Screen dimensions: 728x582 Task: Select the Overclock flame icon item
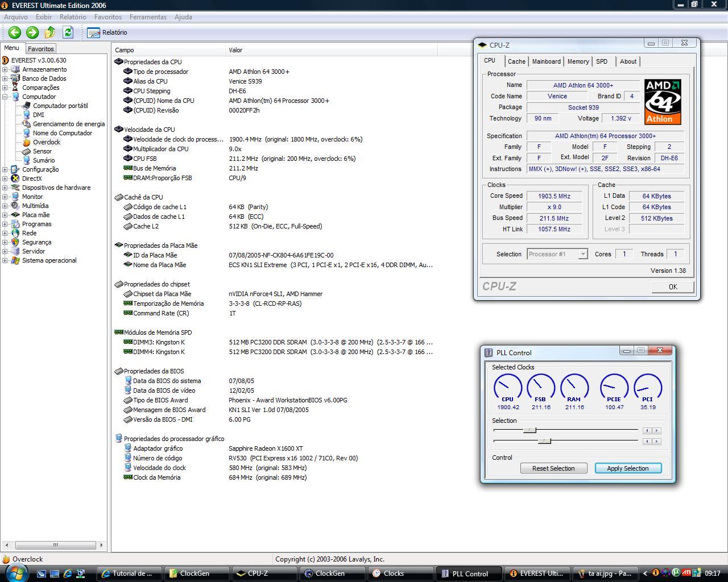click(26, 142)
